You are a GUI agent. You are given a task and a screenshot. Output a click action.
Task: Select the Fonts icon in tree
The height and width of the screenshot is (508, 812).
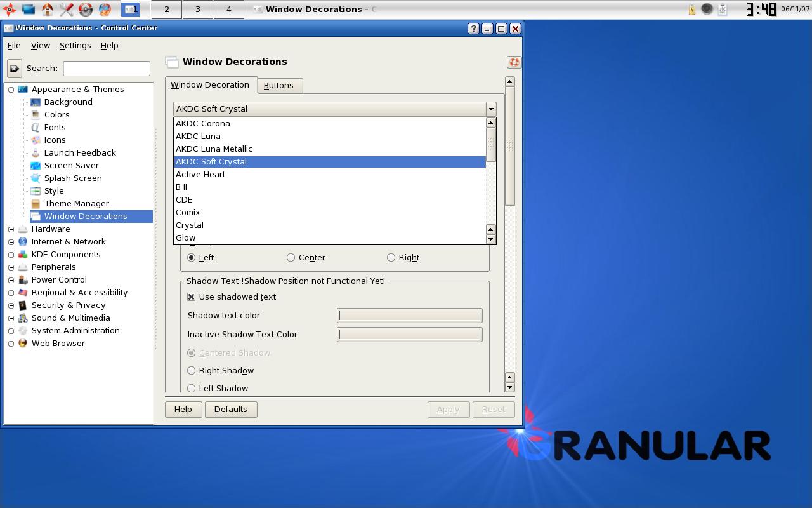(36, 127)
